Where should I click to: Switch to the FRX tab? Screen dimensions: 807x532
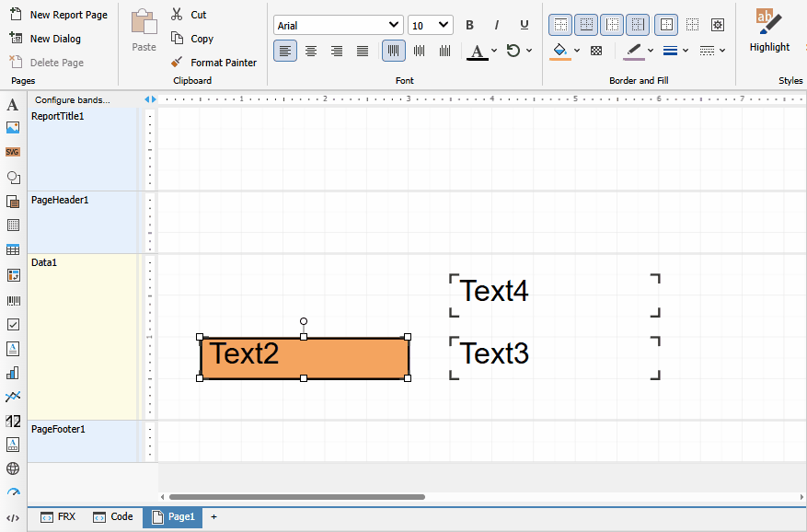point(58,516)
